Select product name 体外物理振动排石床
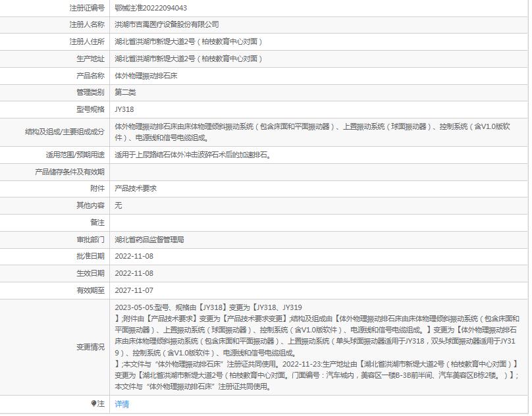The width and height of the screenshot is (532, 416). click(x=146, y=76)
